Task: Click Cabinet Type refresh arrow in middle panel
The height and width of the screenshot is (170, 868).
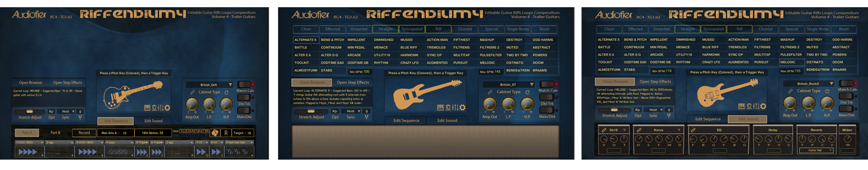Action: pyautogui.click(x=528, y=92)
